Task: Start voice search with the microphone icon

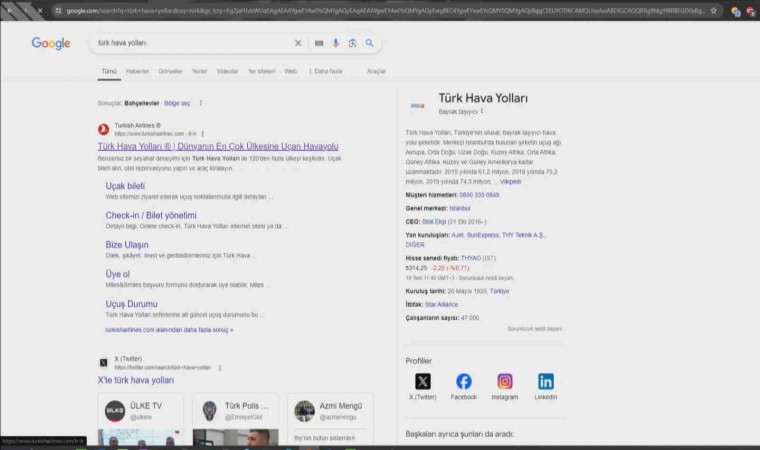Action: (336, 44)
